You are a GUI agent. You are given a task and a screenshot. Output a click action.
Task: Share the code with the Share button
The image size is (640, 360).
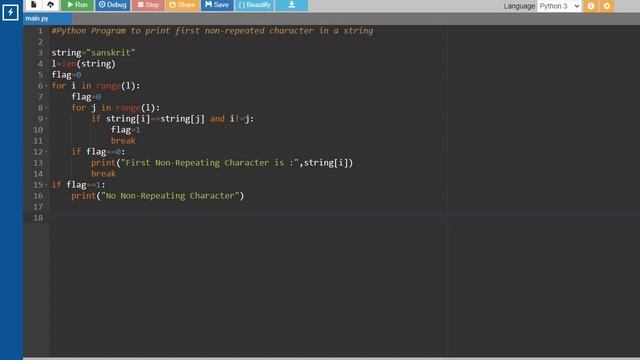pos(182,5)
